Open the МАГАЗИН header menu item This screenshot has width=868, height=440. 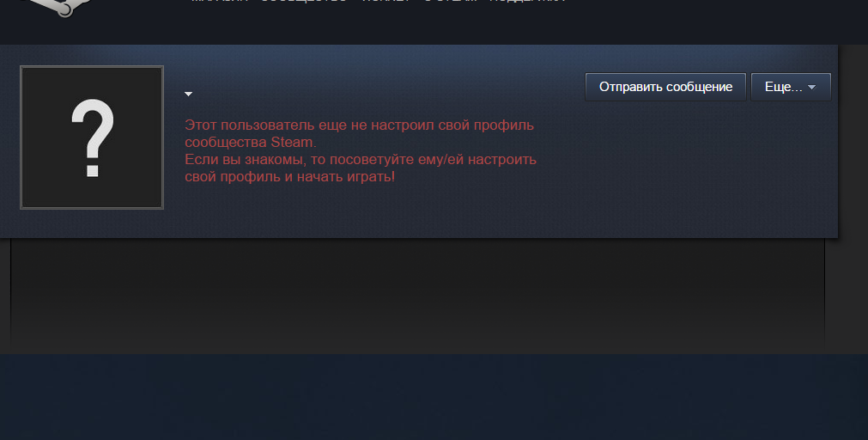click(220, 2)
